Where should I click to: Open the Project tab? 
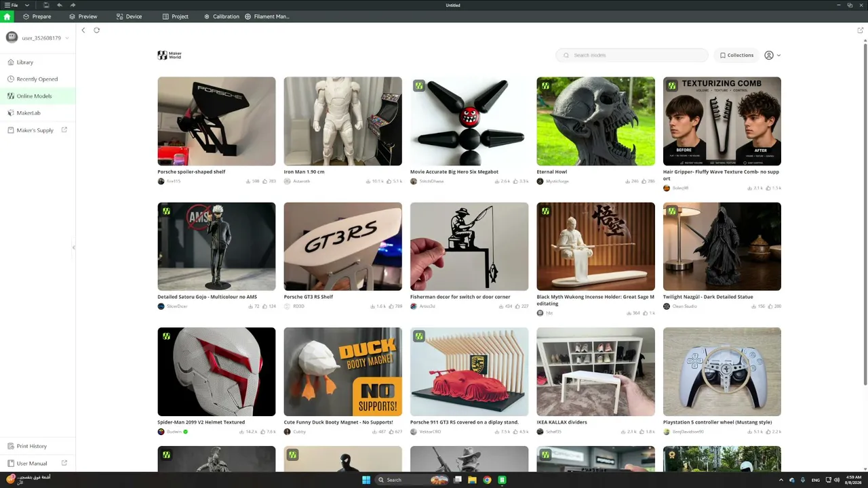point(175,16)
